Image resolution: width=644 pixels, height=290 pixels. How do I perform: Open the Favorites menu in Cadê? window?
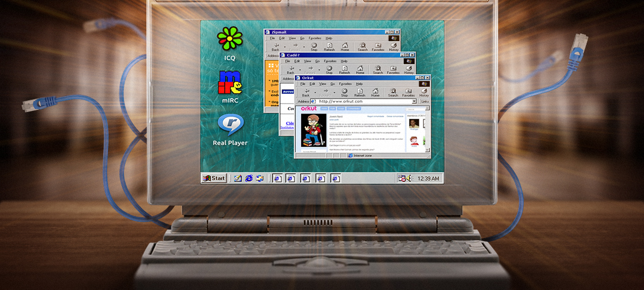click(x=331, y=61)
